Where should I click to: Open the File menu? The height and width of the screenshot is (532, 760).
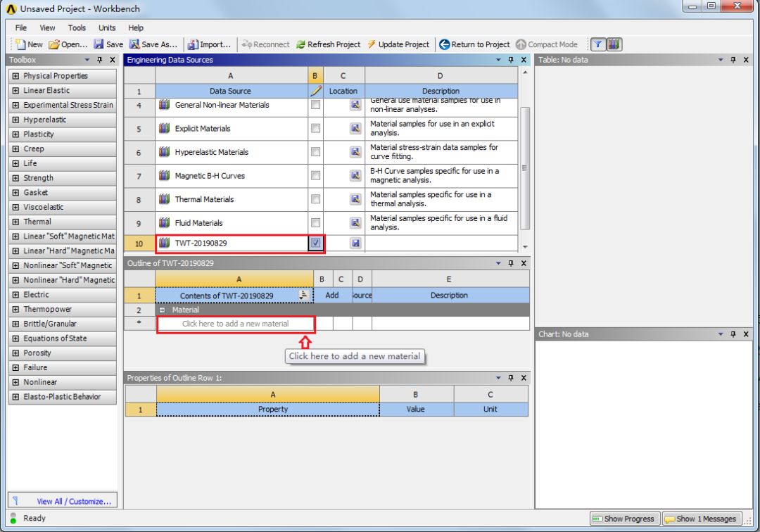point(21,27)
